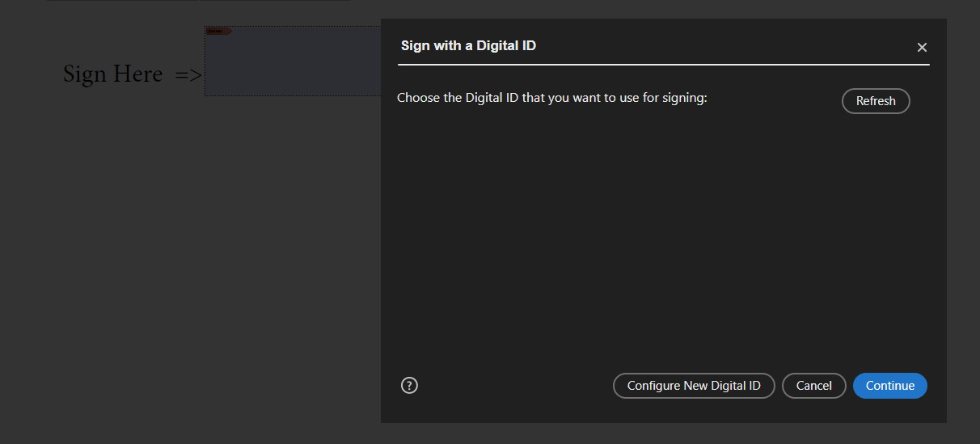The image size is (980, 444).
Task: Click the red signature tag marker
Action: [218, 32]
